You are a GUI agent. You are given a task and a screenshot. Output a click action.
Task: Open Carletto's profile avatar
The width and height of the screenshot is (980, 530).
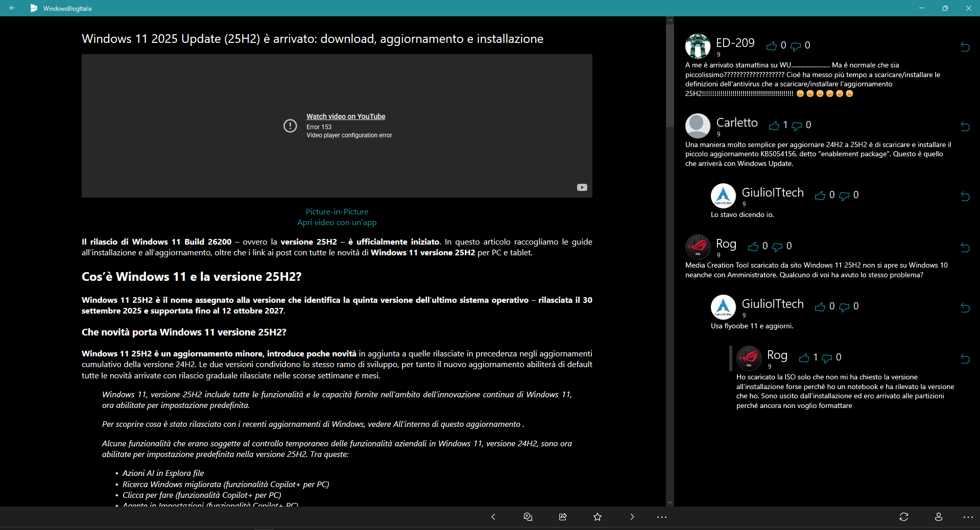coord(698,126)
